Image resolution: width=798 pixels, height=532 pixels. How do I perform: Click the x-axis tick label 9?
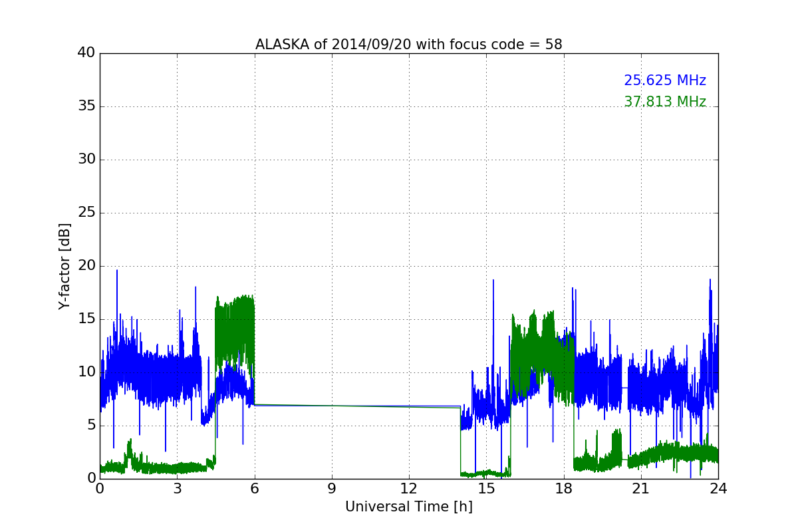pos(331,489)
